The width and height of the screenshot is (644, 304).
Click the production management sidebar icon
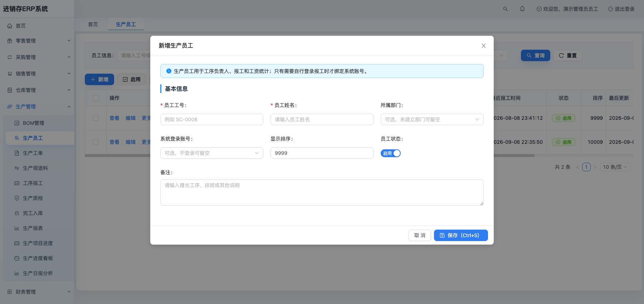[x=10, y=107]
